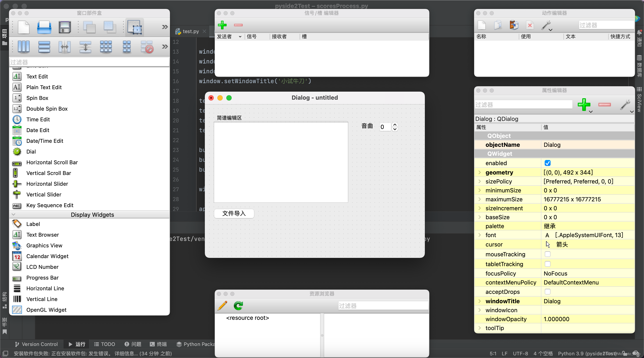The height and width of the screenshot is (358, 644).
Task: Apply the Break Layout tool
Action: pos(147,47)
